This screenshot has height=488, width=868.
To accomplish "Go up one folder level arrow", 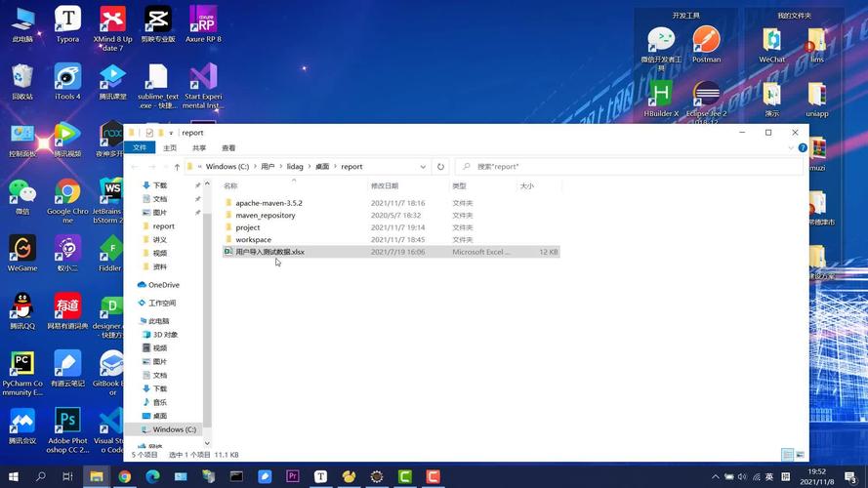I will coord(177,167).
